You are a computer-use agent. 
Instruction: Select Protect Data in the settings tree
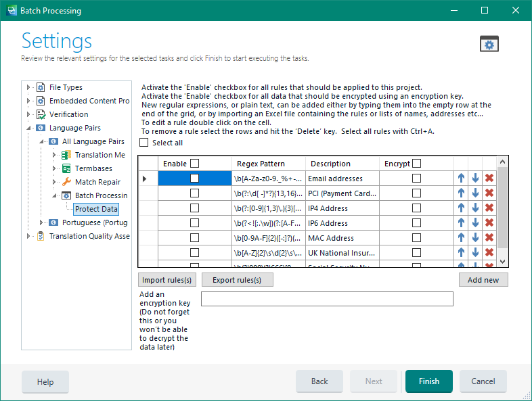(x=96, y=209)
